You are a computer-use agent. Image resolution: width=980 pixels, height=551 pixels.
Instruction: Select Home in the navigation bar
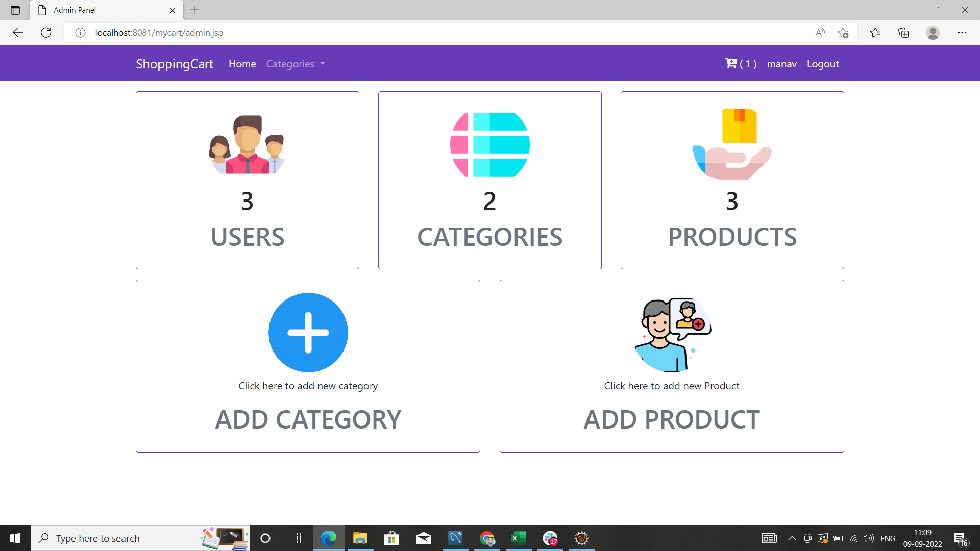(242, 64)
